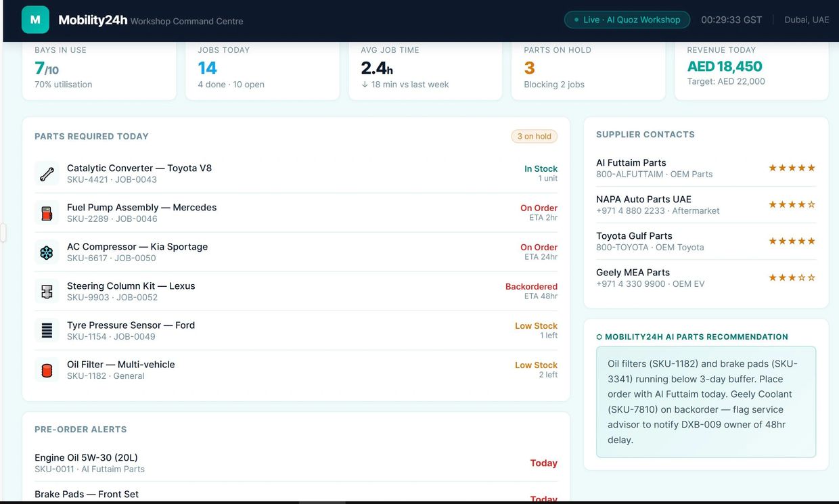This screenshot has height=504, width=839.
Task: Click the AC Compressor snowflake icon
Action: click(47, 252)
